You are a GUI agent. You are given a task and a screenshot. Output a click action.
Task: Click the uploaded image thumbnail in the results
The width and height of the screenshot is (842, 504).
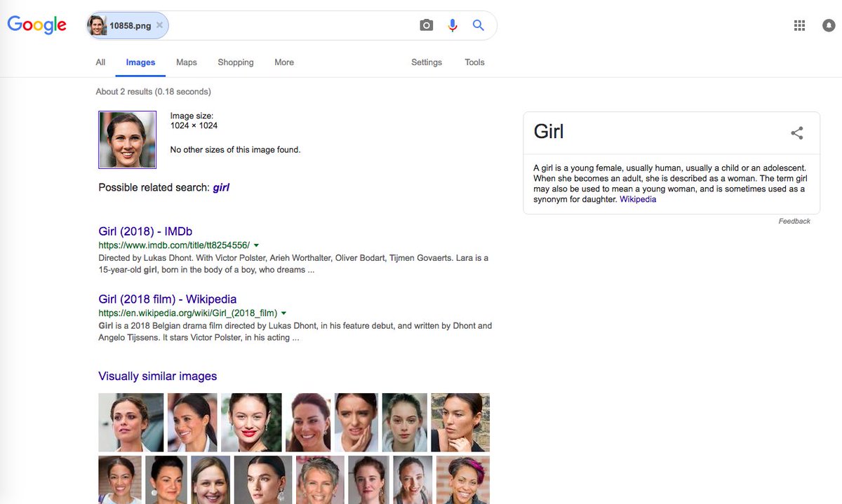point(127,139)
